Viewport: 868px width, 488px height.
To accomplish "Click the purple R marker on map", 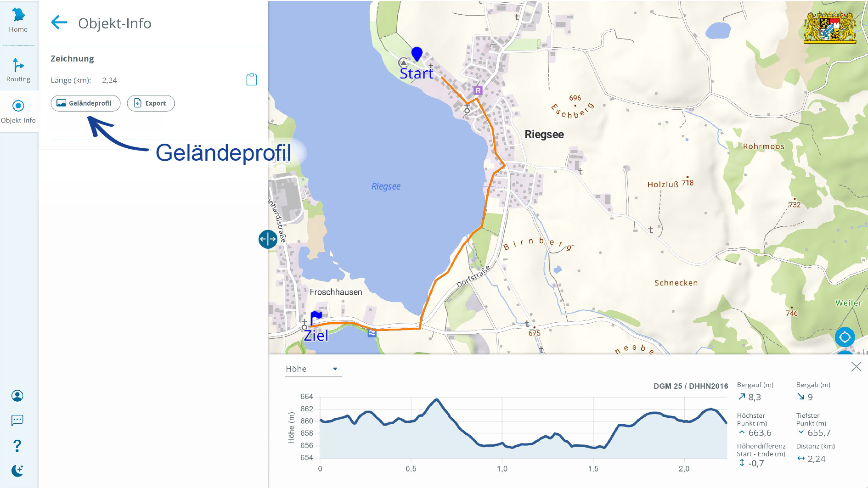I will [478, 90].
